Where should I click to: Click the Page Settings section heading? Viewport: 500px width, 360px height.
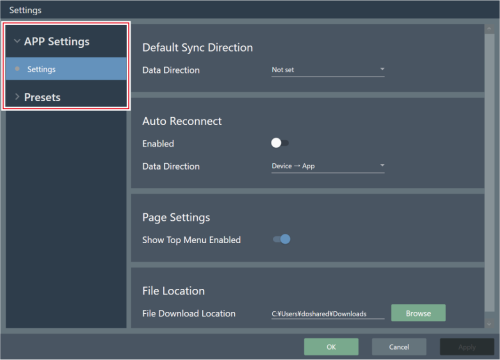point(176,218)
